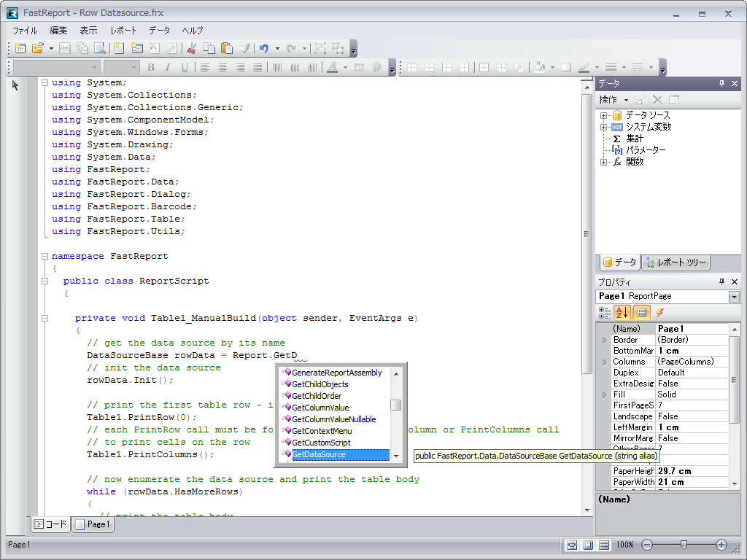747x560 pixels.
Task: Click the zoom slider handle
Action: click(x=683, y=545)
